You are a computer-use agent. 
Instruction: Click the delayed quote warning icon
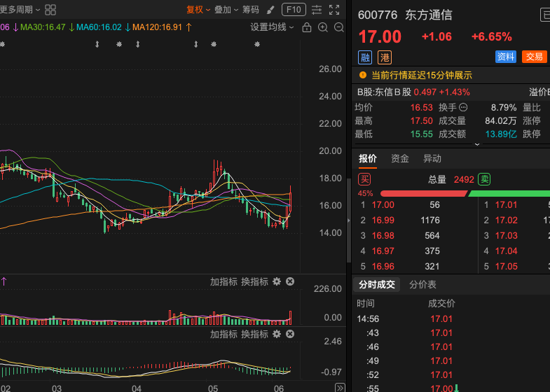363,75
